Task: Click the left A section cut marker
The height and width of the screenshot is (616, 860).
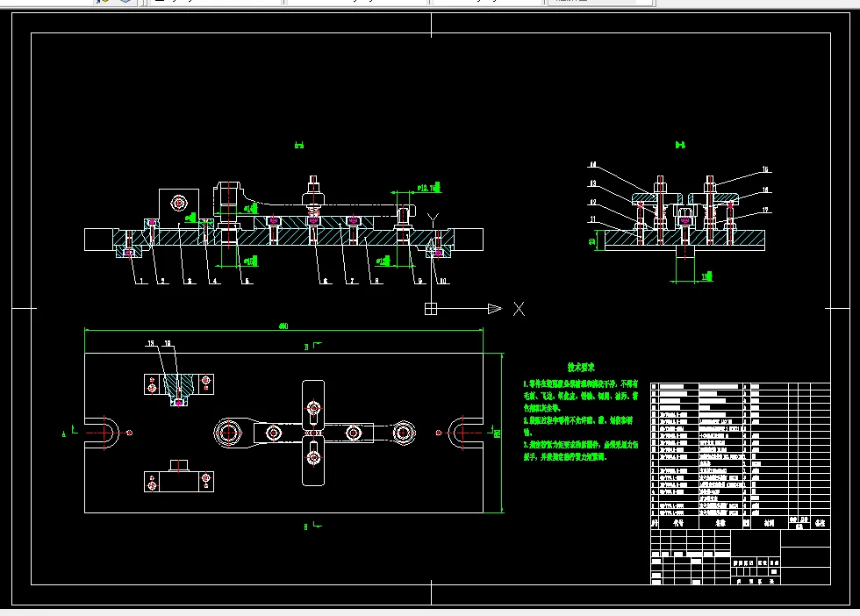Action: pos(69,432)
